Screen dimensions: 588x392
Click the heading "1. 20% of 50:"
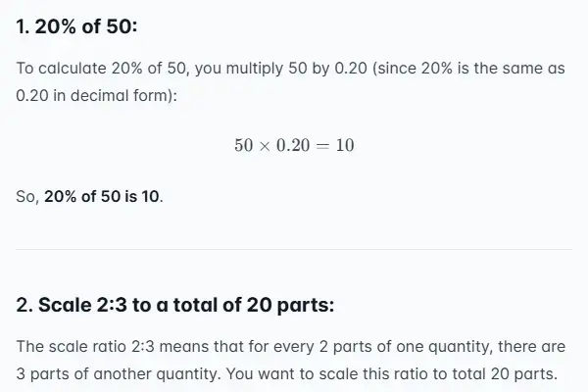point(76,27)
